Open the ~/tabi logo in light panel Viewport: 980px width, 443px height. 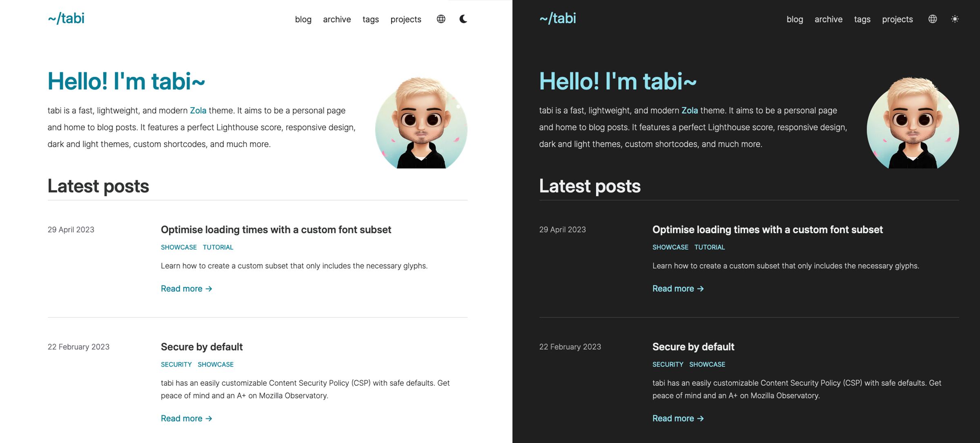[x=66, y=18]
